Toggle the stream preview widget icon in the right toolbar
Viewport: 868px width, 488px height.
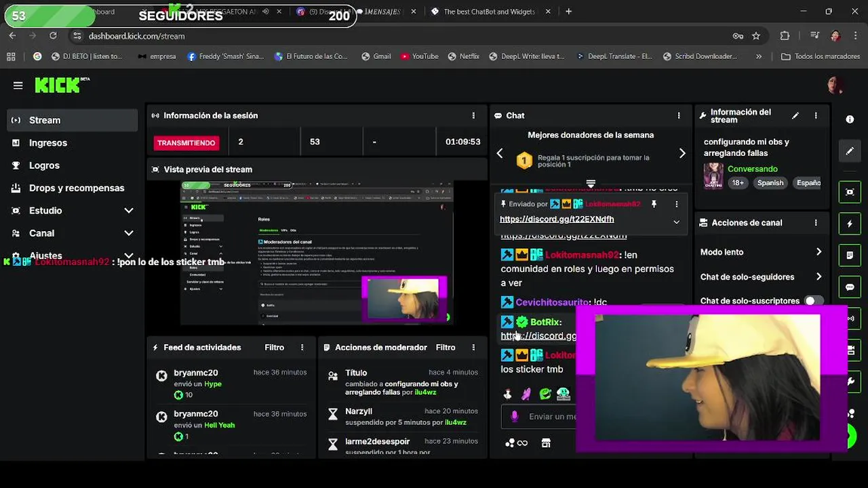850,192
